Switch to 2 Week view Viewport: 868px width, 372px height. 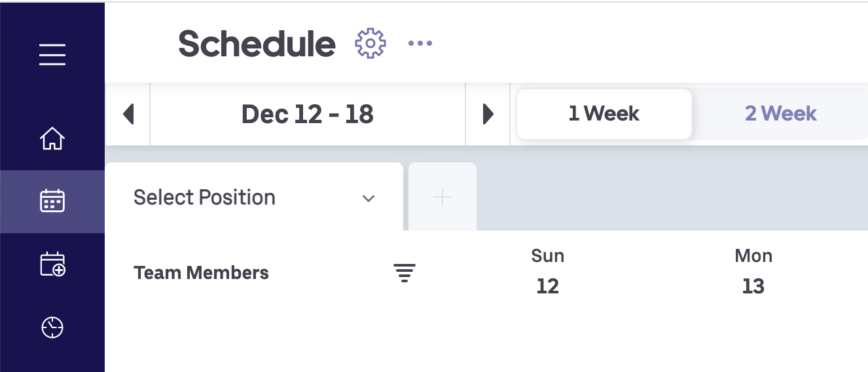(x=780, y=114)
